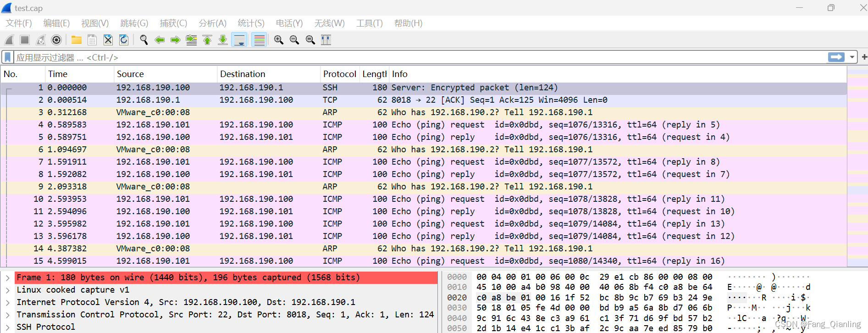The image size is (868, 333).
Task: Apply display filter arrow button
Action: (836, 57)
